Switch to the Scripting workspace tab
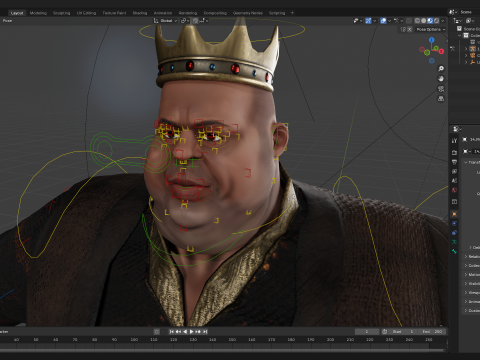The height and width of the screenshot is (360, 480). [277, 13]
